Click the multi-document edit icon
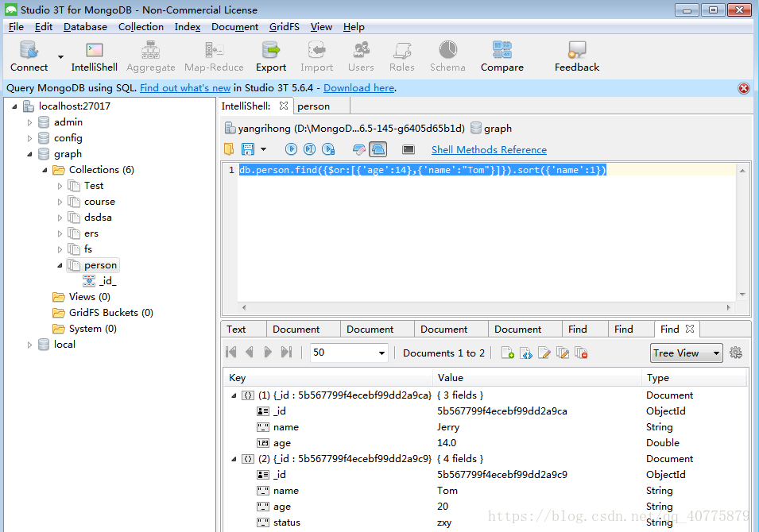Image resolution: width=759 pixels, height=532 pixels. point(563,353)
